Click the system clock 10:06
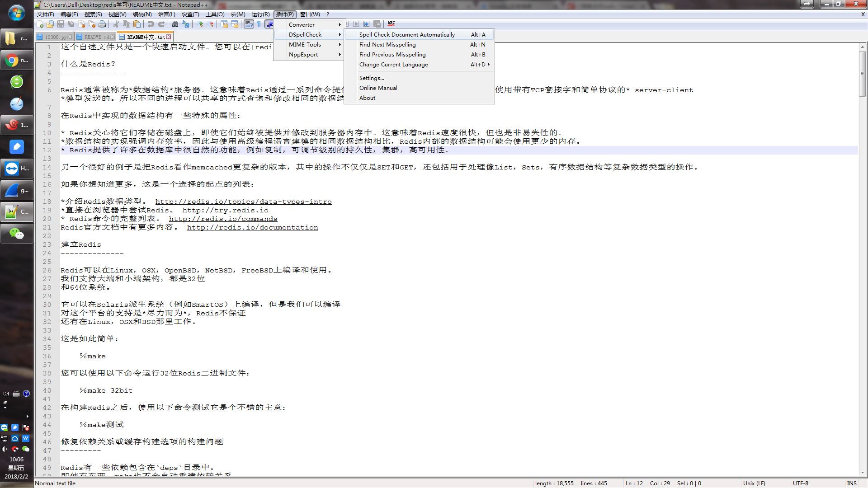The height and width of the screenshot is (488, 868). (16, 459)
